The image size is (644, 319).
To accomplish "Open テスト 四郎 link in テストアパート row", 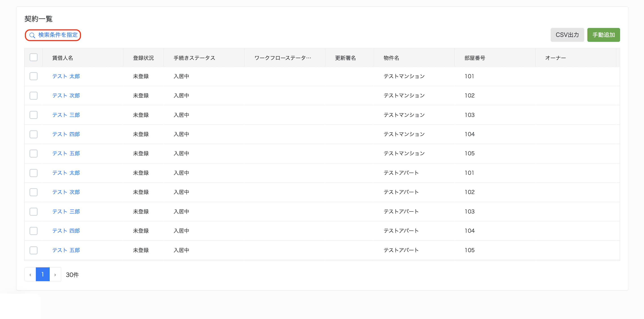I will point(66,231).
